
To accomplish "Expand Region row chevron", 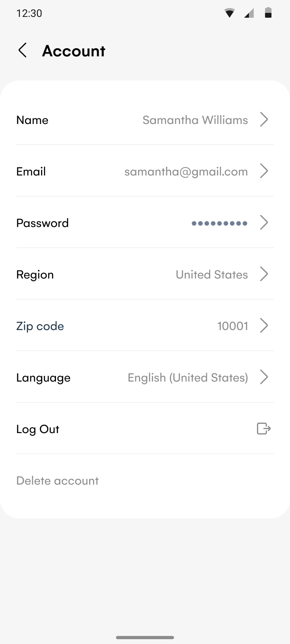I will tap(264, 274).
